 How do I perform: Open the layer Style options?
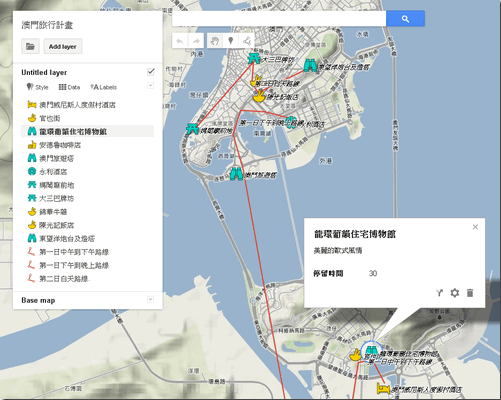click(37, 87)
